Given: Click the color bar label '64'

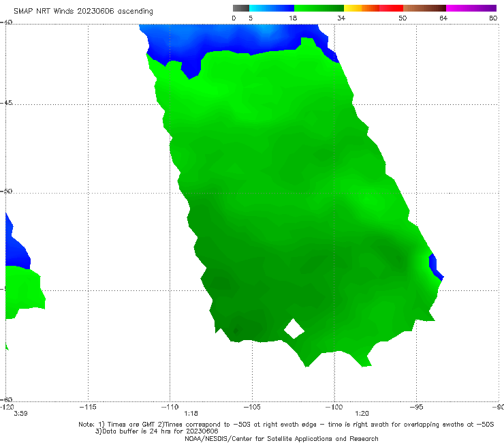Looking at the screenshot, I should (443, 18).
